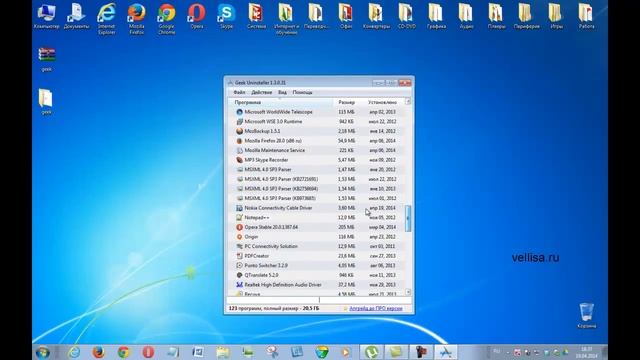640x360 pixels.
Task: Select MSXML 4.0 SP3 Parser 1,47 МБ row
Action: (x=316, y=169)
